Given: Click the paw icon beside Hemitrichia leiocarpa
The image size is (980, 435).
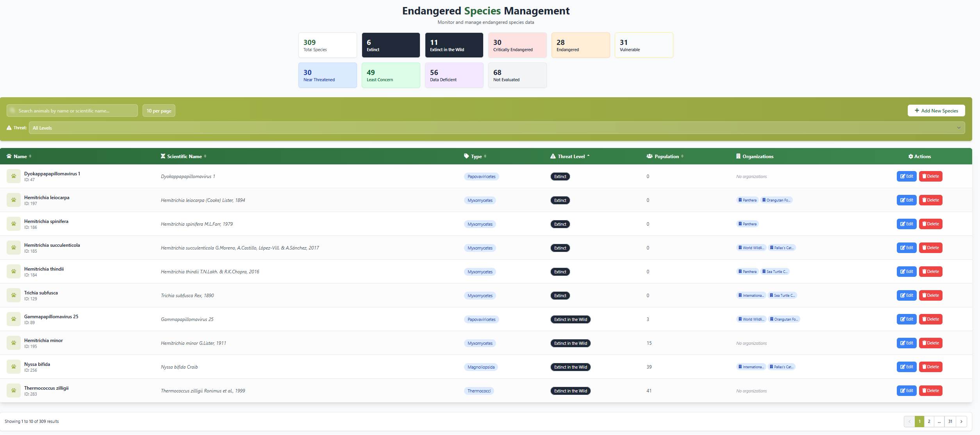Looking at the screenshot, I should point(14,200).
